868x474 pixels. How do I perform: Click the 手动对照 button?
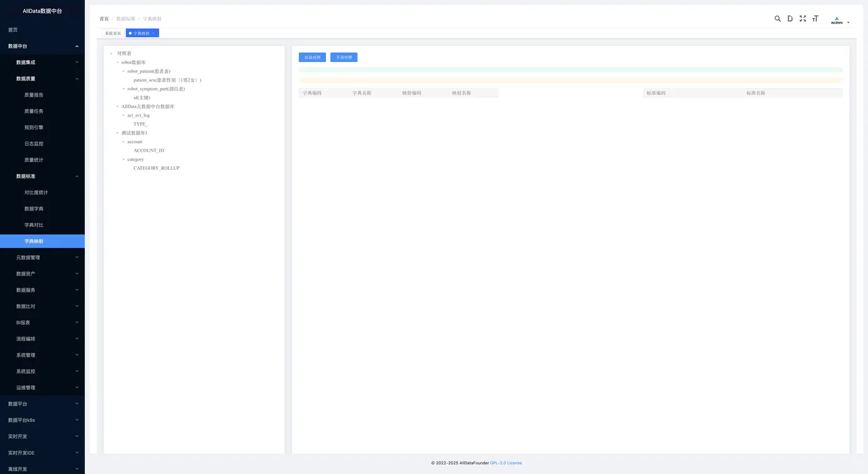pos(344,57)
